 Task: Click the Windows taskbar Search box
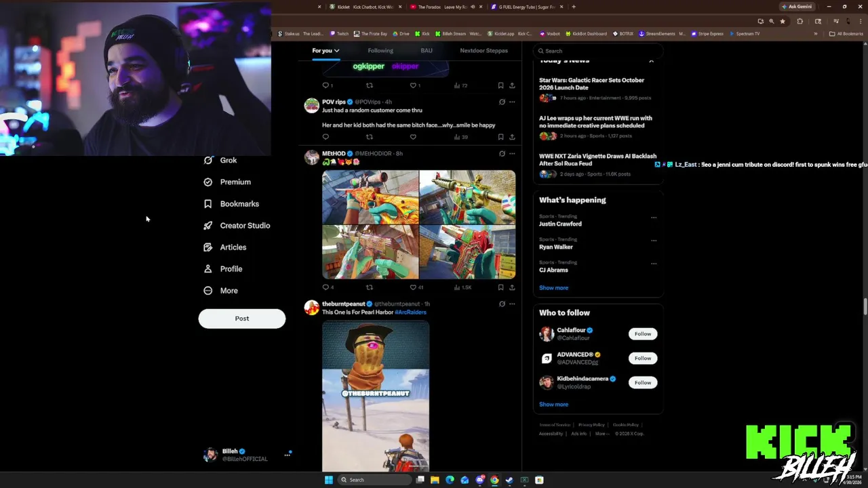[374, 480]
